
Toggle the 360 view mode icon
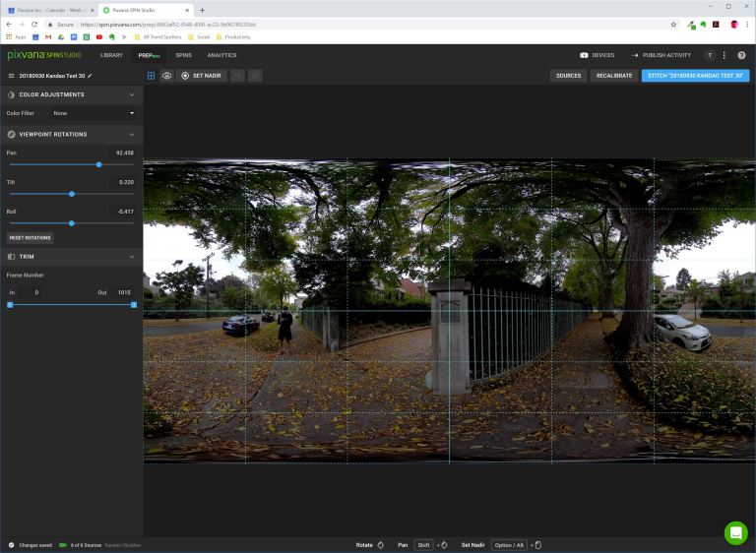[x=166, y=75]
